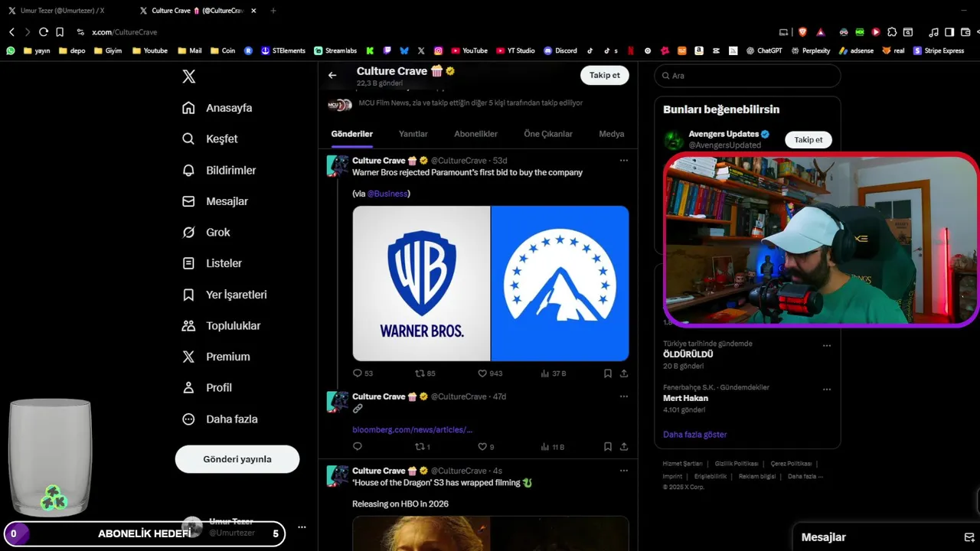Switch to the Abonelikler tab
The image size is (980, 551).
click(x=475, y=134)
